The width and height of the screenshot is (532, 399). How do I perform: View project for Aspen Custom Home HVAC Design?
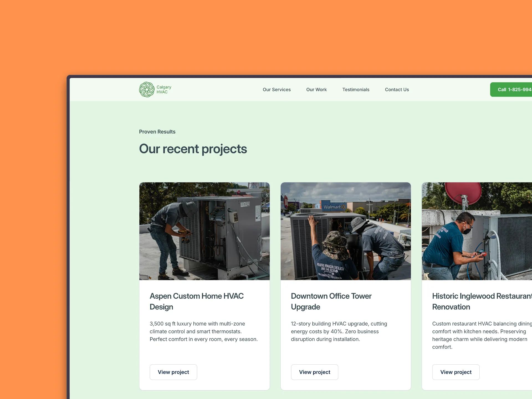[173, 372]
